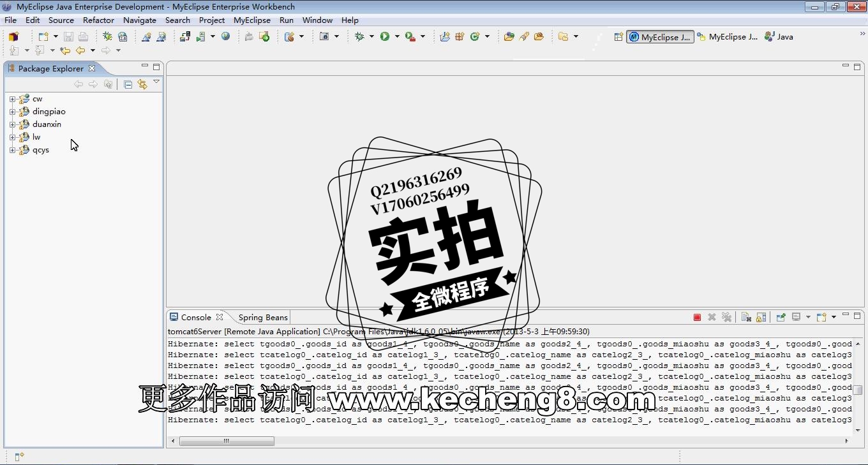Toggle Link with Editor in Package Explorer
868x465 pixels.
[142, 84]
